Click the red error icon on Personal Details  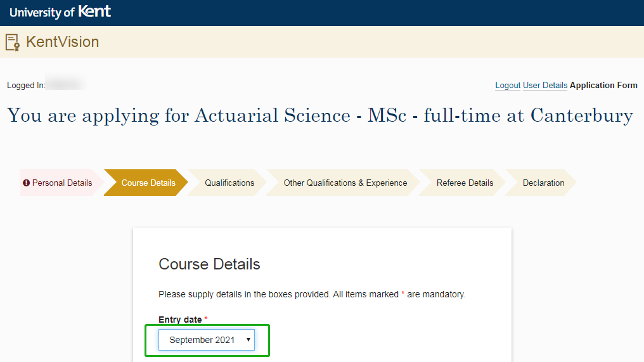[x=26, y=183]
